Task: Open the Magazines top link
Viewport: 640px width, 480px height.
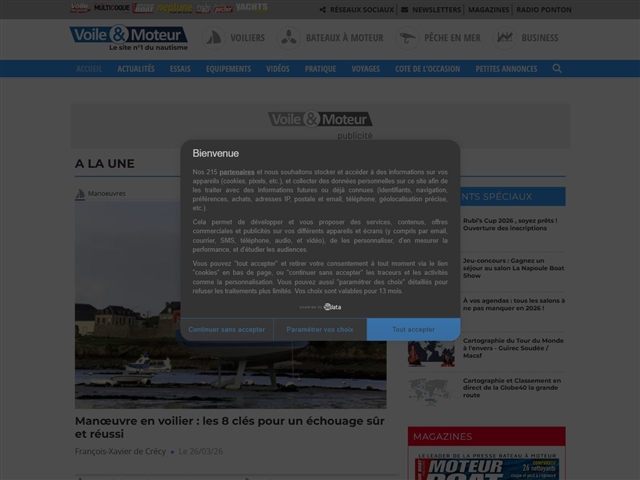Action: click(488, 9)
